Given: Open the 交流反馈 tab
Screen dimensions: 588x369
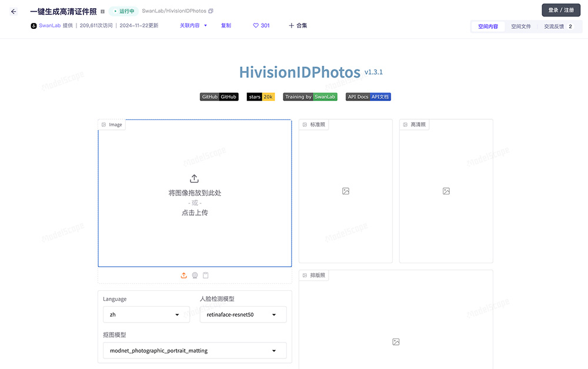Looking at the screenshot, I should 557,26.
